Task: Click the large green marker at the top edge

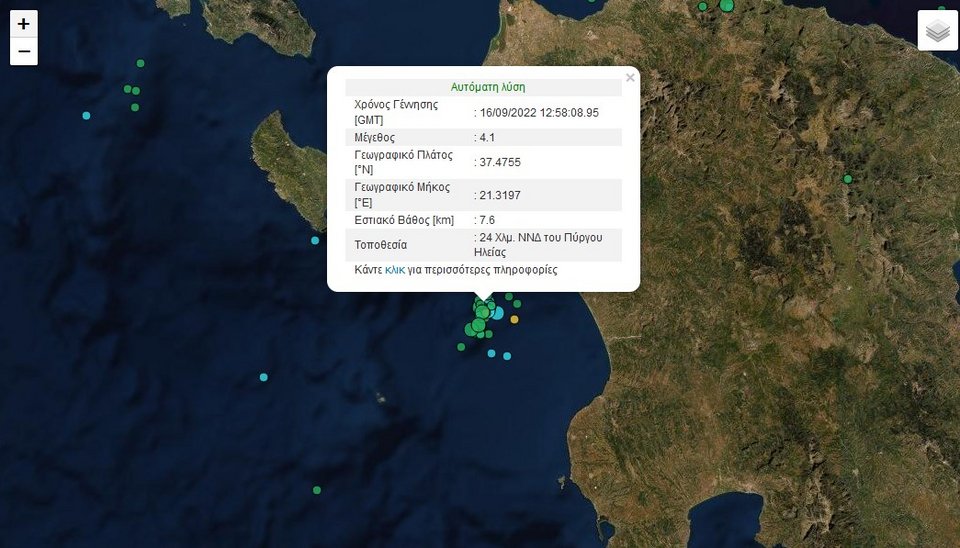Action: tap(727, 6)
